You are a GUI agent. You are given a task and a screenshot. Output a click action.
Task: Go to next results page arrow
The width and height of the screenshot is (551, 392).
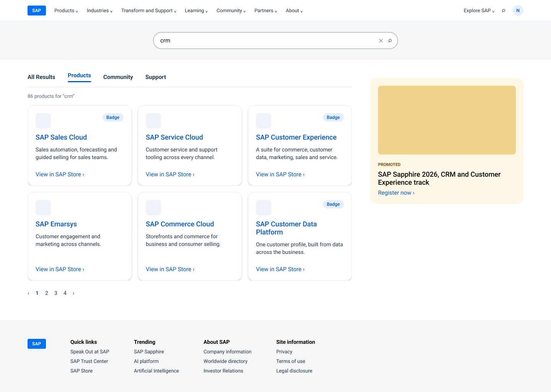(x=73, y=293)
